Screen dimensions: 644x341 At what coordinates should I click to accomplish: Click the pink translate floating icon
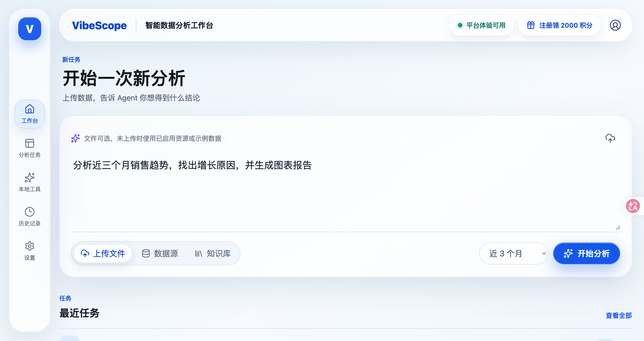point(633,206)
